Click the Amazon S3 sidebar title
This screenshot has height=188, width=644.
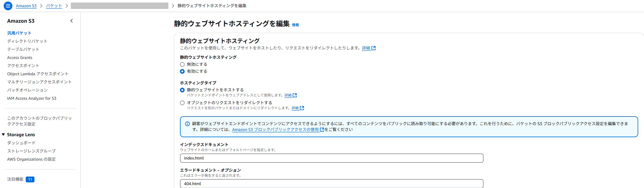click(x=21, y=21)
